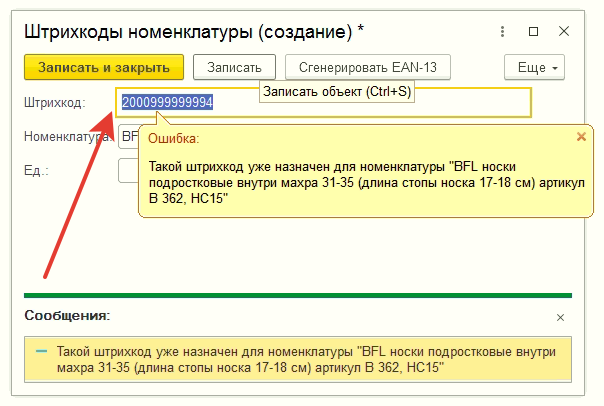Close the Сообщения panel
This screenshot has height=406, width=604.
point(560,317)
